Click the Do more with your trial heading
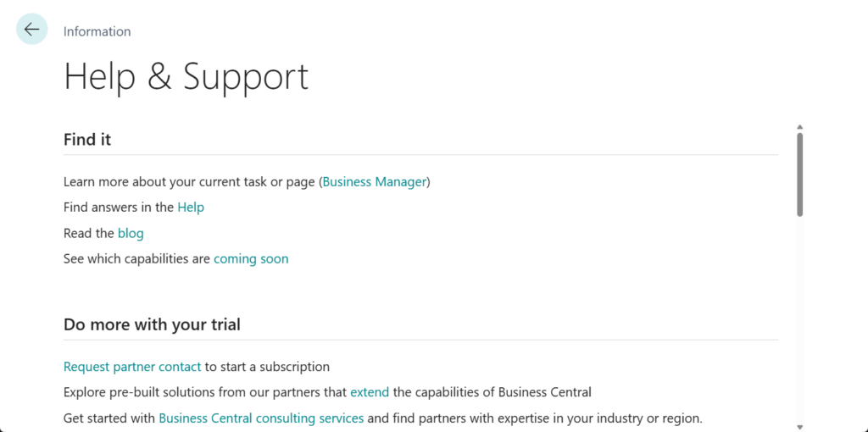Image resolution: width=868 pixels, height=432 pixels. [152, 324]
